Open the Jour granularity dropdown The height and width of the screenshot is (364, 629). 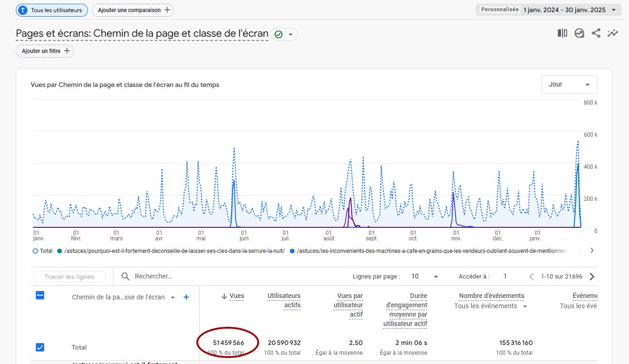(x=569, y=85)
